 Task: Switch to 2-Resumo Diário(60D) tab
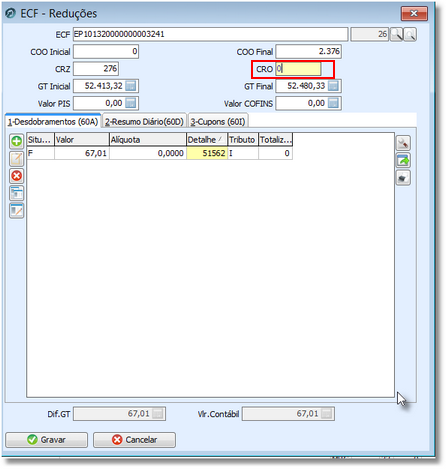tap(144, 122)
